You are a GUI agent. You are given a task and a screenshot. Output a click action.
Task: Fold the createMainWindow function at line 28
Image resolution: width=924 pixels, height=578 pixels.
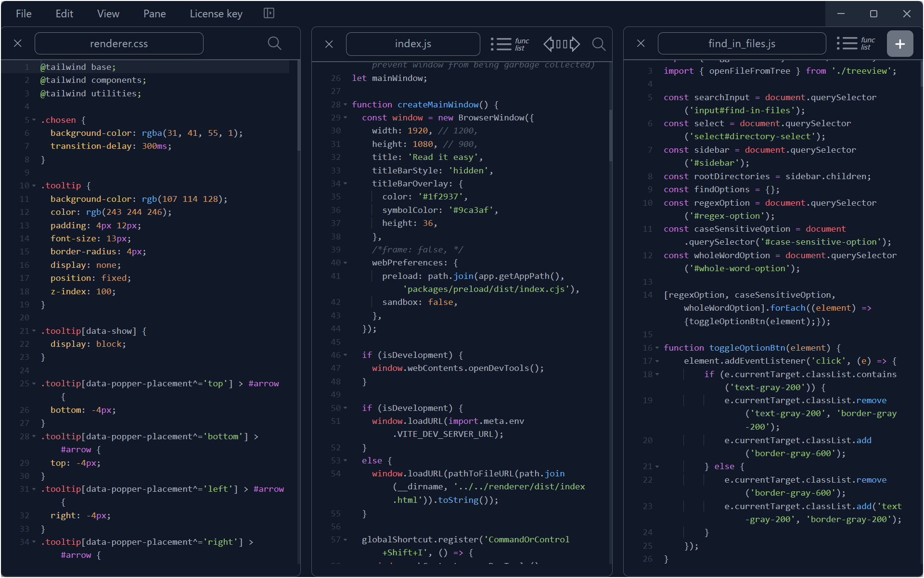(x=345, y=105)
